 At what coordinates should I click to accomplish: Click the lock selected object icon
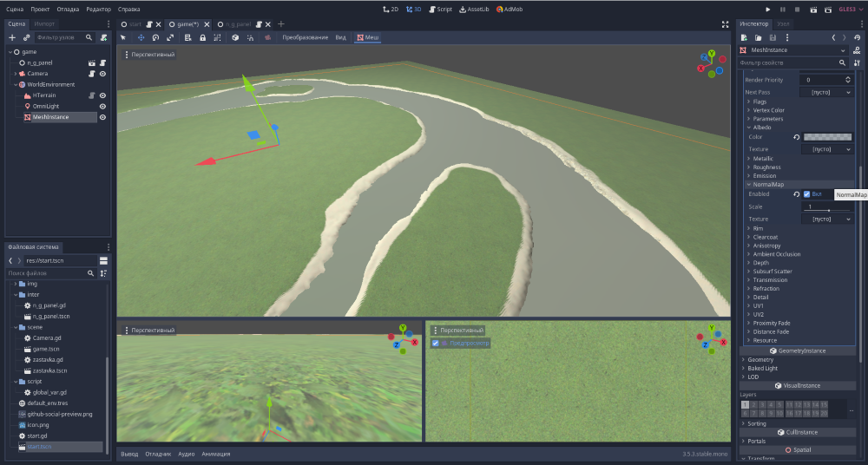click(x=202, y=38)
